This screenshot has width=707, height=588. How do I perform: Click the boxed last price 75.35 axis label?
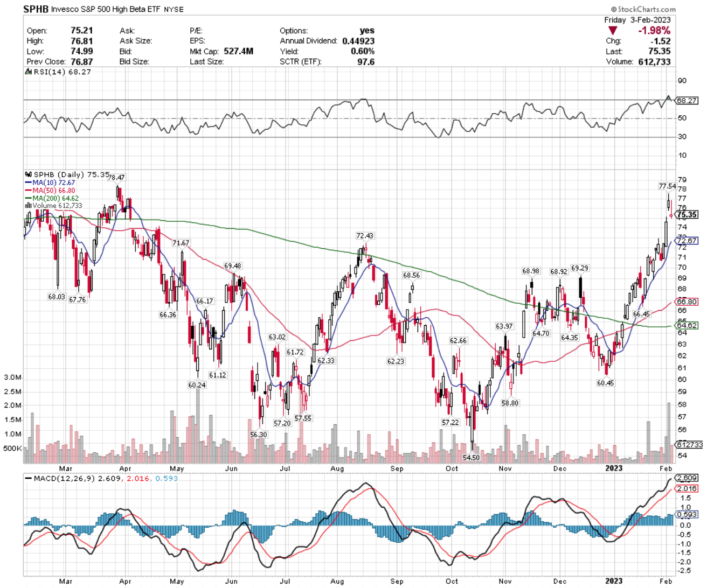[687, 215]
